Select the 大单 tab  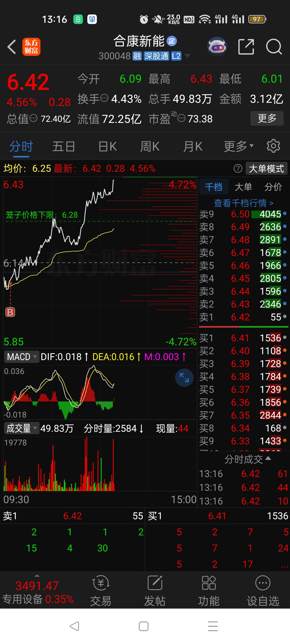click(x=243, y=186)
